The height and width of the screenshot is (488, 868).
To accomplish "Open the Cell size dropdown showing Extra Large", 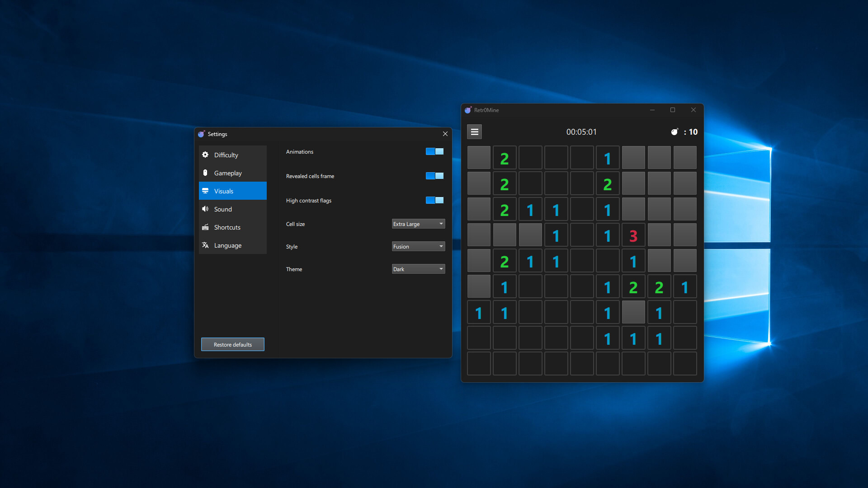I will 418,224.
